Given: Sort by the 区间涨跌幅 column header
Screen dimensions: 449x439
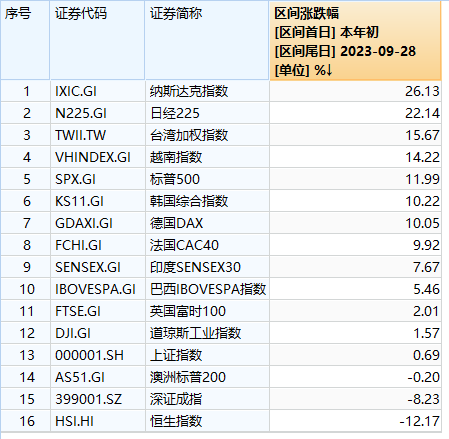Looking at the screenshot, I should tap(355, 40).
